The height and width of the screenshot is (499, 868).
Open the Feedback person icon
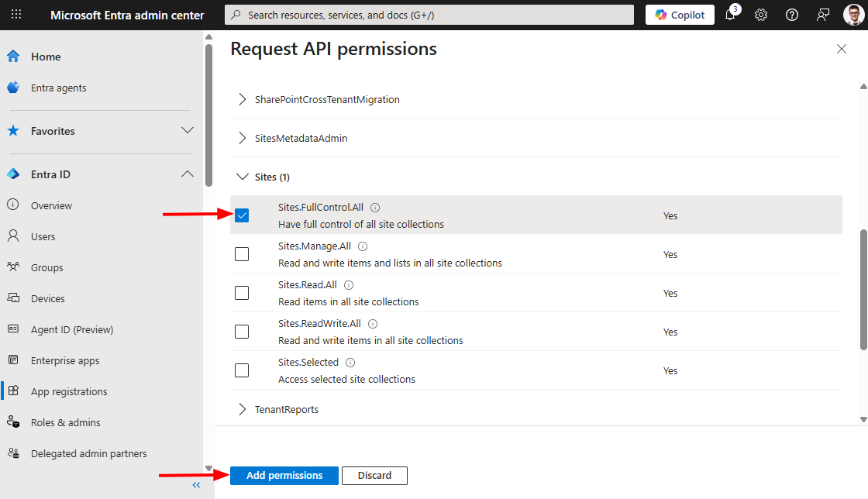pos(822,15)
